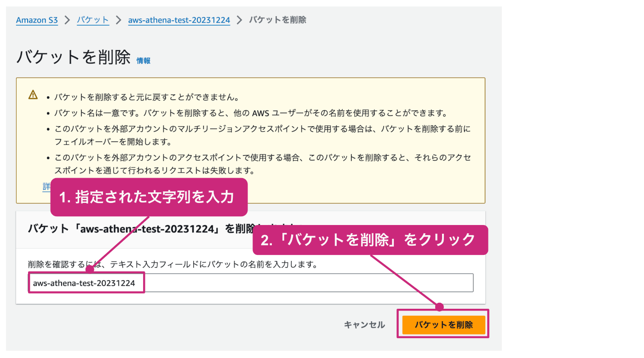Click the warning line beginning バケット名は一意です

[251, 113]
